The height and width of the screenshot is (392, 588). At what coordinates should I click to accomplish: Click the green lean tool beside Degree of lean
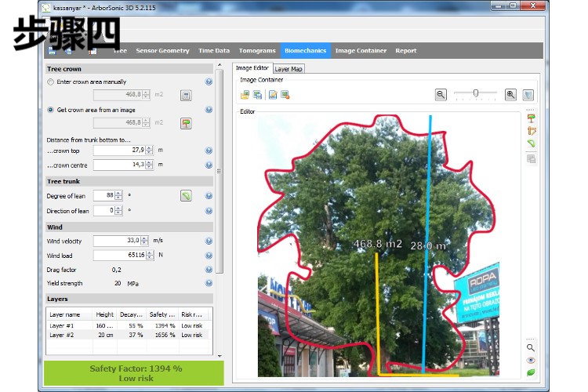pyautogui.click(x=186, y=196)
